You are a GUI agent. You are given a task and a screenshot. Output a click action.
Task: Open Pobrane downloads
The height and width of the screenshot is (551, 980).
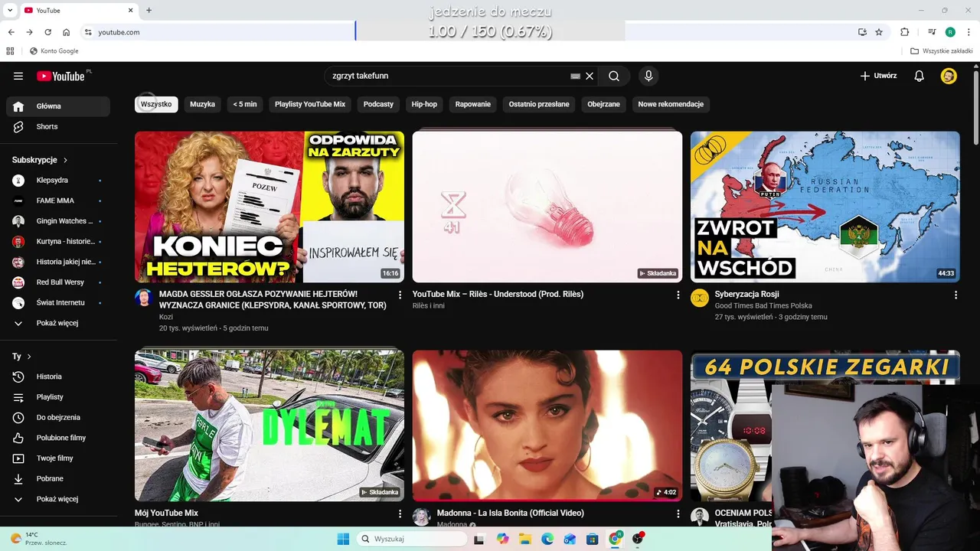pos(58,478)
